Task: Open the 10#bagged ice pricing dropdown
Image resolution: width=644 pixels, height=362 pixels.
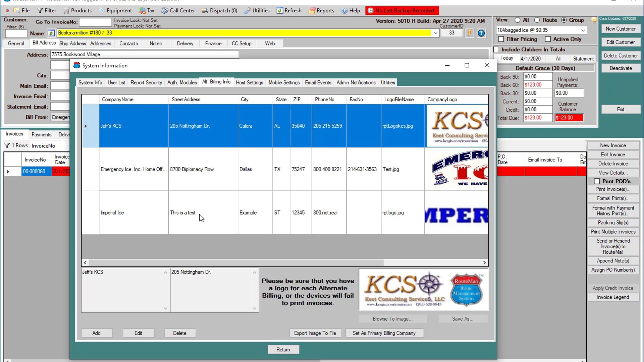Action: coord(583,30)
